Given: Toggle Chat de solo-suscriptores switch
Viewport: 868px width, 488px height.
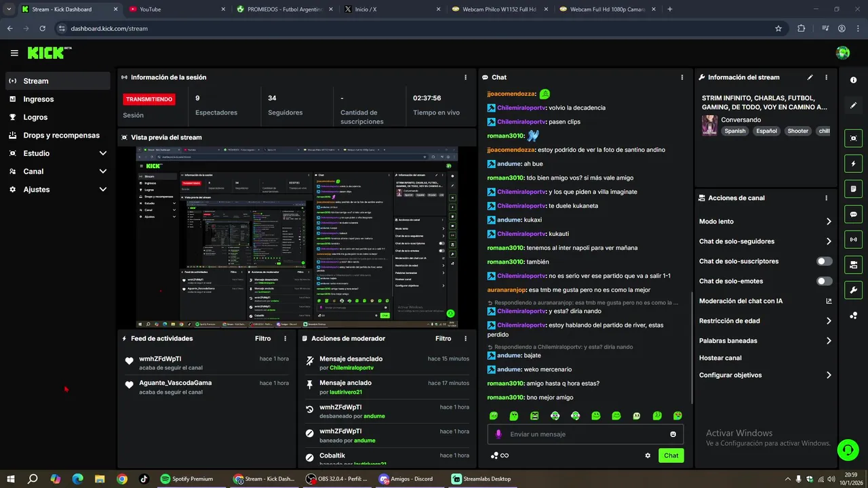Looking at the screenshot, I should (824, 261).
